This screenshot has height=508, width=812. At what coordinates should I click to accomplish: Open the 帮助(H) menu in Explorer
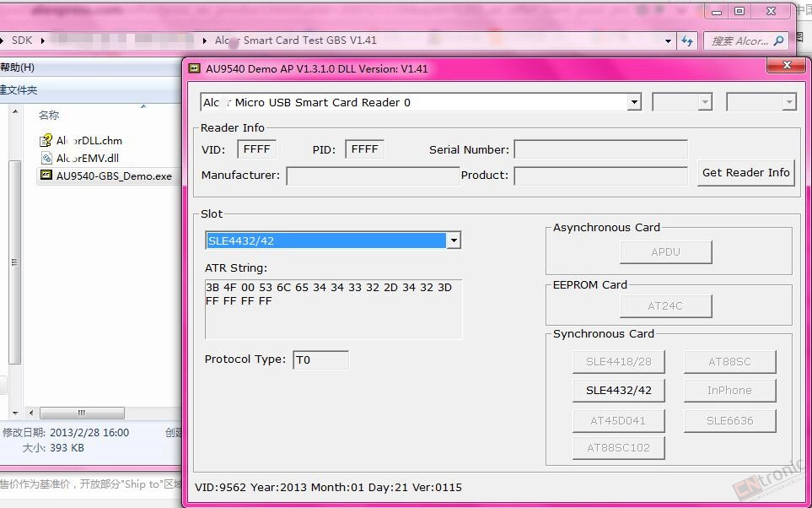[x=17, y=68]
